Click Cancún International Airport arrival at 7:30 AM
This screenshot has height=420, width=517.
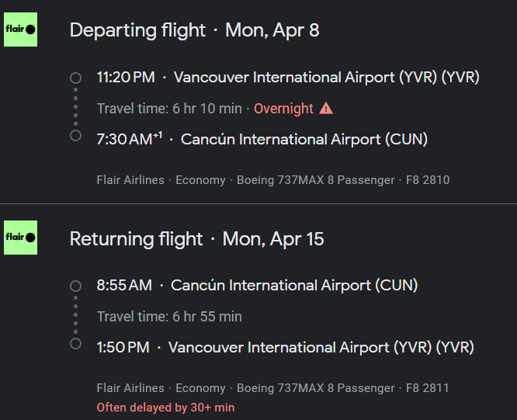304,140
